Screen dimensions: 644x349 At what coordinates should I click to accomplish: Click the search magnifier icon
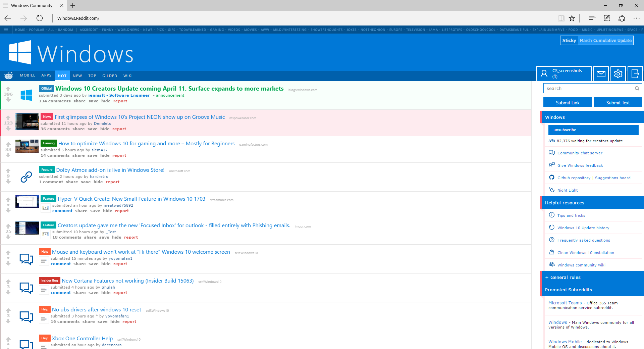tap(637, 88)
